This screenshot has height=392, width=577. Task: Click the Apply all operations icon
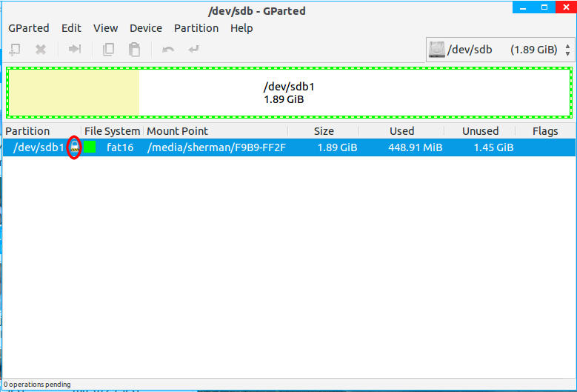(x=193, y=50)
